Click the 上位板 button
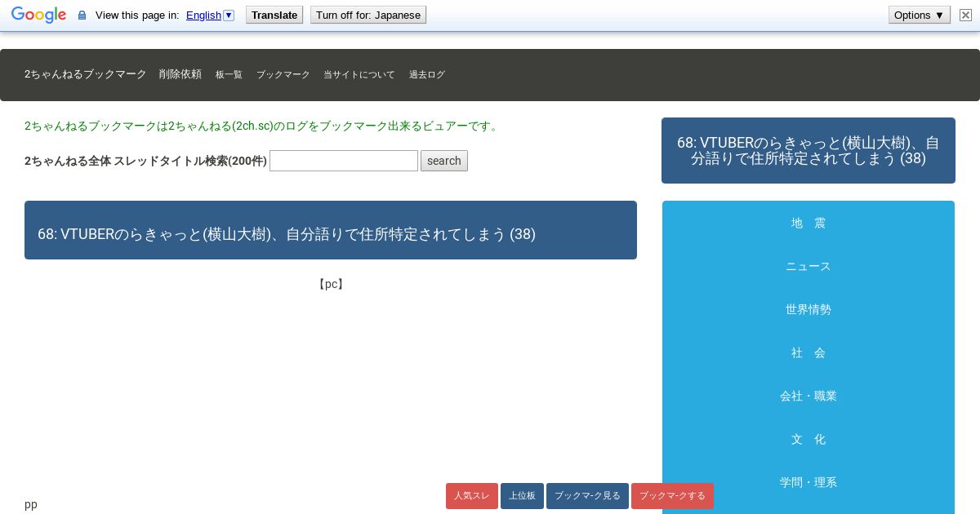980x514 pixels. (522, 496)
